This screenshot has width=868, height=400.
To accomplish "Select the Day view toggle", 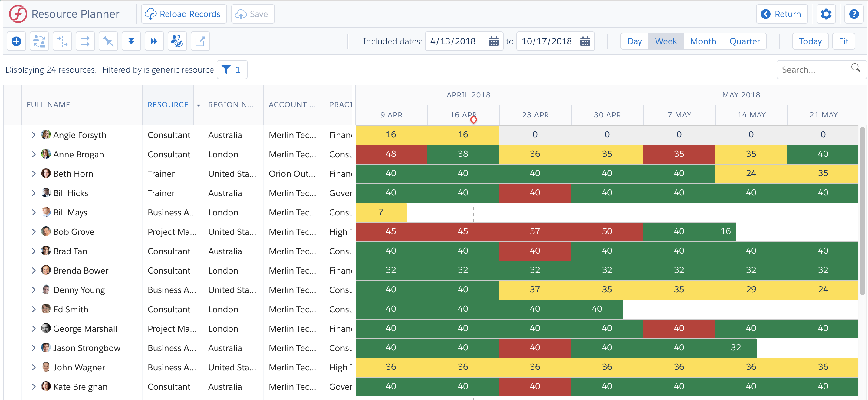I will 634,41.
